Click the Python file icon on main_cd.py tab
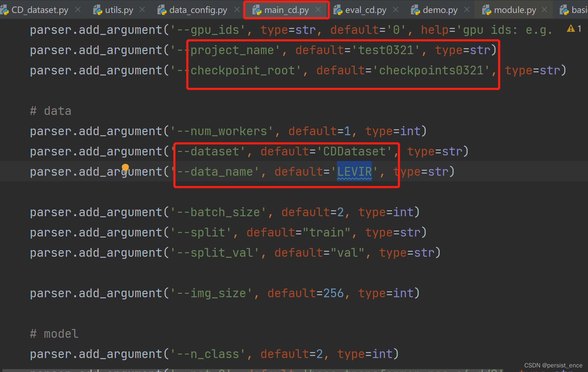The height and width of the screenshot is (372, 588). tap(257, 10)
